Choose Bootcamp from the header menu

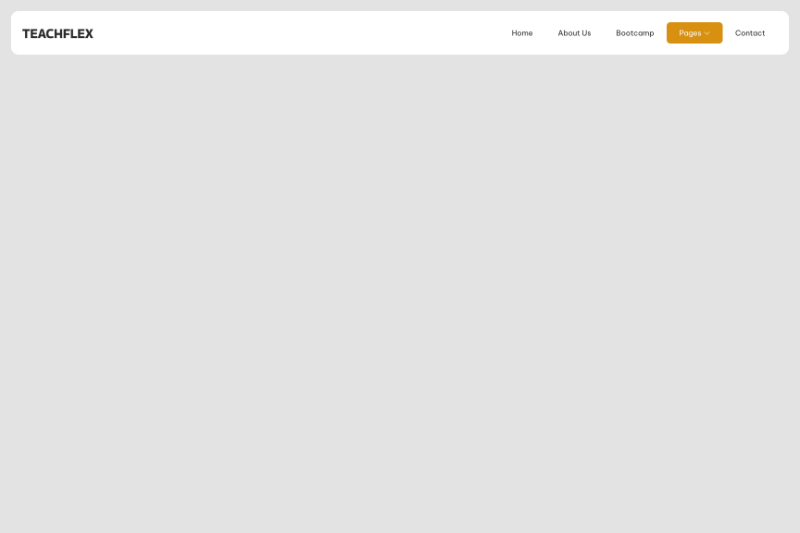click(635, 33)
